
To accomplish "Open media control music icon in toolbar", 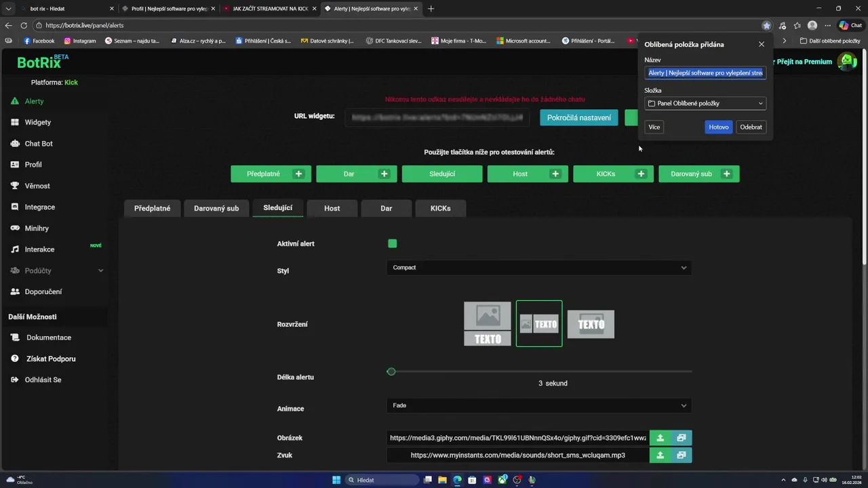I will click(x=783, y=26).
